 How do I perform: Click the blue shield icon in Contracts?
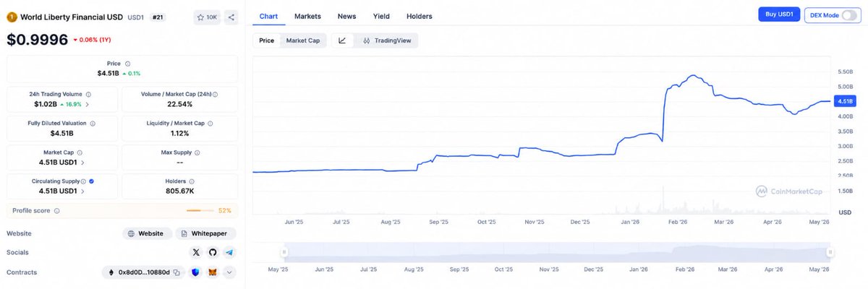point(196,272)
